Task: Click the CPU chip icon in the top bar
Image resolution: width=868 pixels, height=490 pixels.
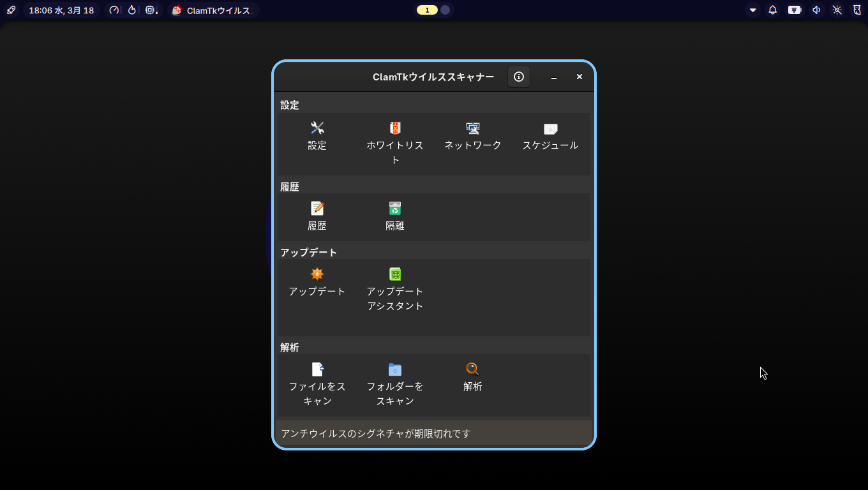Action: pos(151,10)
